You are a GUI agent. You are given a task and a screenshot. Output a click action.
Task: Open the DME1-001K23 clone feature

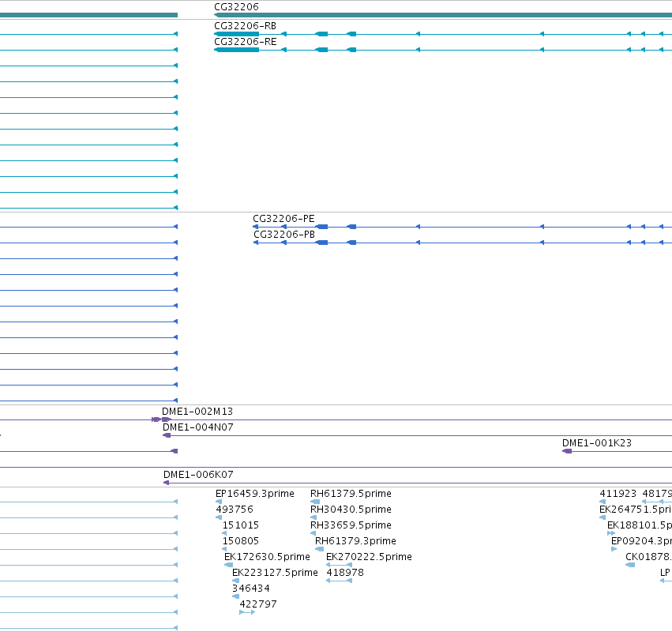point(597,443)
